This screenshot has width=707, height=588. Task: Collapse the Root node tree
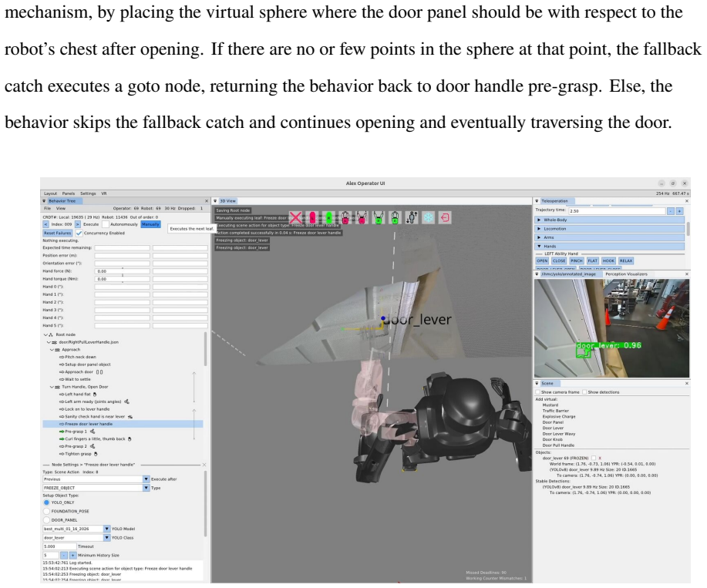(x=45, y=334)
